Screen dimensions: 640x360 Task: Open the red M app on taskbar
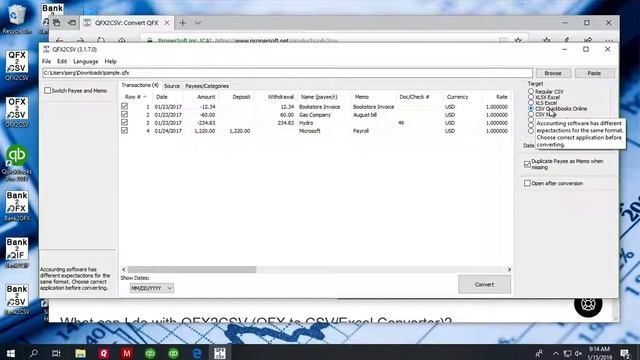127,353
